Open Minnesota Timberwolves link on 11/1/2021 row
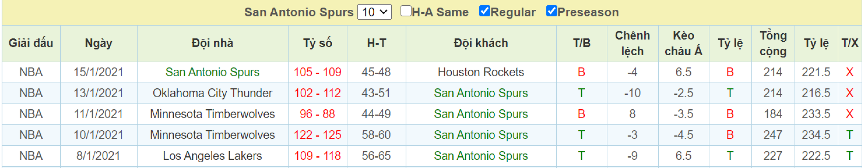This screenshot has width=868, height=168. (x=212, y=114)
